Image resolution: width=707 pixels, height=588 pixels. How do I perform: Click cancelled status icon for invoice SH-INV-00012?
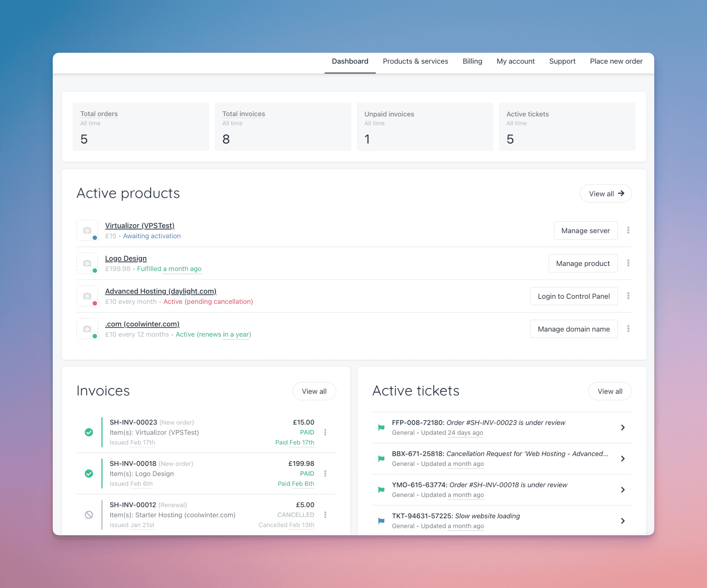point(89,515)
